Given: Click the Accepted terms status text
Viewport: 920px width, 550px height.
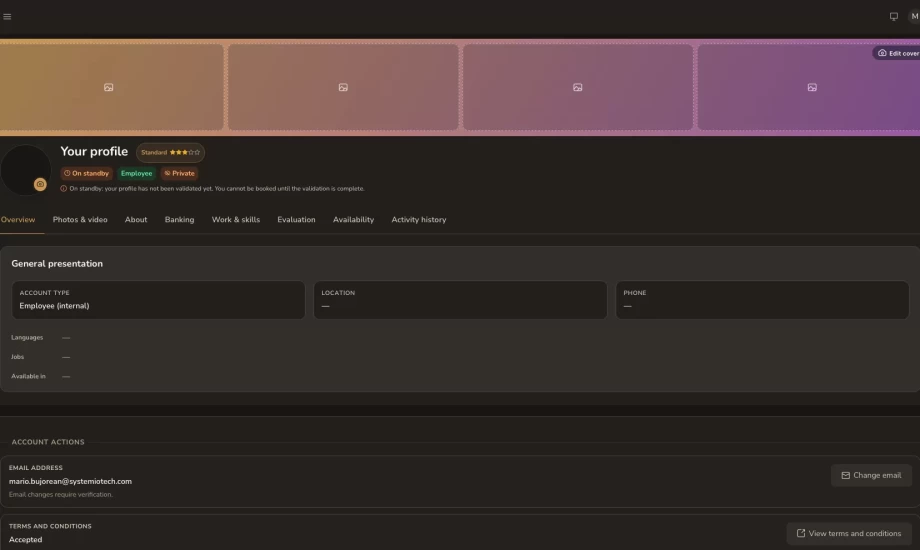Looking at the screenshot, I should click(25, 539).
